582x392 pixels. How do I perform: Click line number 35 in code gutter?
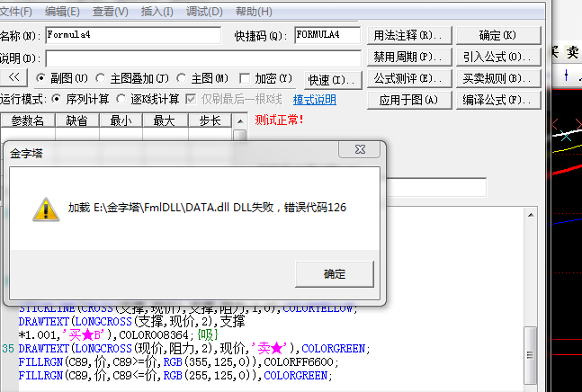[x=8, y=349]
